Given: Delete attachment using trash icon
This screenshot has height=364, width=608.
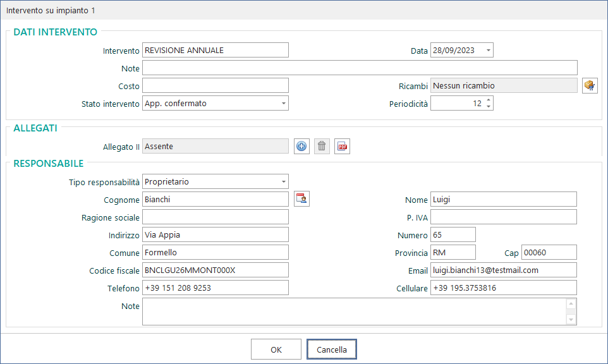Looking at the screenshot, I should (x=322, y=147).
